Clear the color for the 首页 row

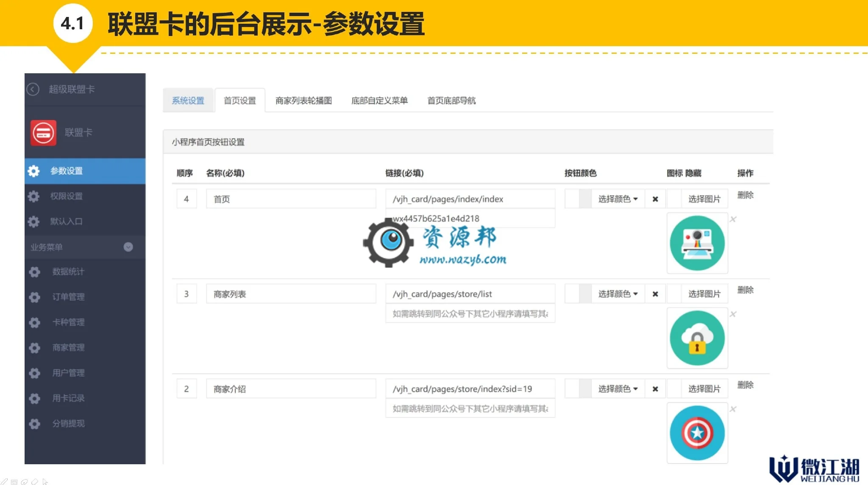tap(655, 199)
